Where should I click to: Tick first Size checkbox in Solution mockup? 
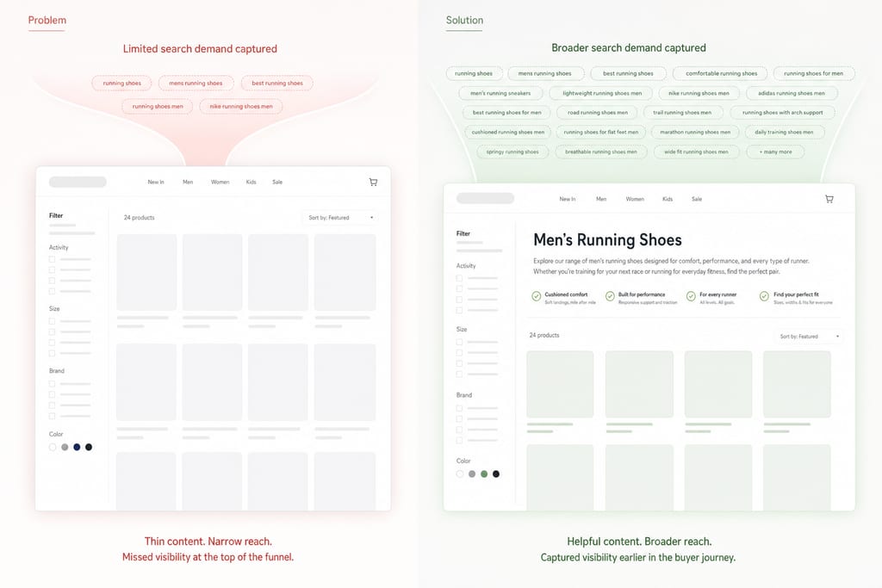[x=459, y=342]
